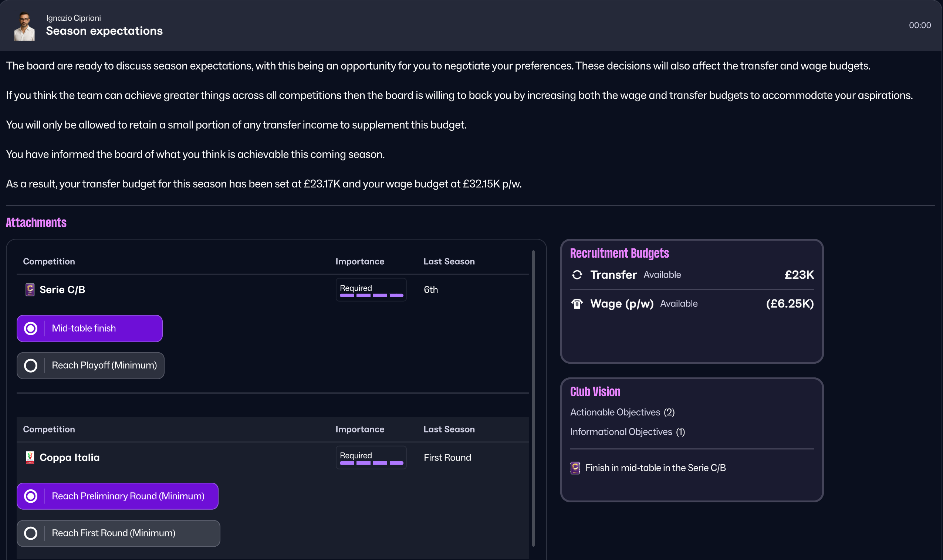Click Finish in mid-table in Serie C/B objective
This screenshot has width=943, height=560.
655,468
